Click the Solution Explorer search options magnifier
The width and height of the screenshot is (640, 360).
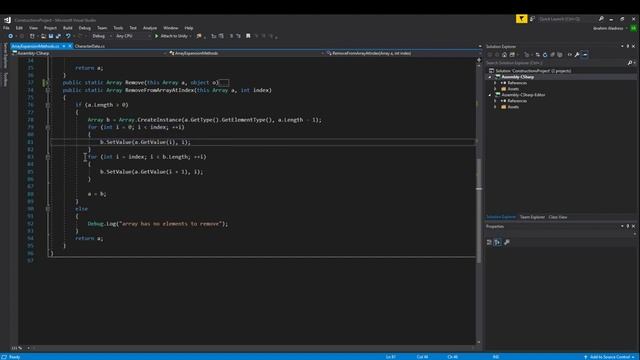630,63
